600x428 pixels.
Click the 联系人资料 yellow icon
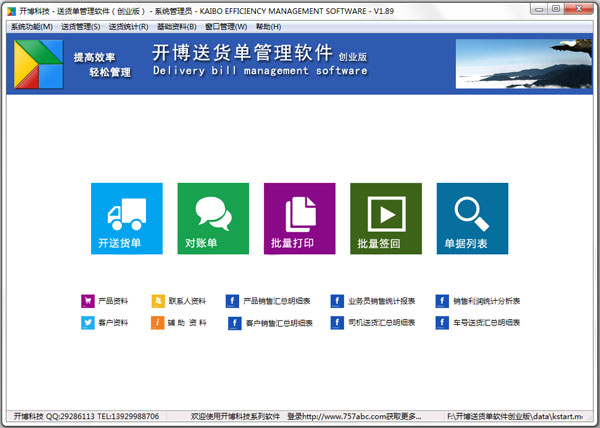pos(157,300)
